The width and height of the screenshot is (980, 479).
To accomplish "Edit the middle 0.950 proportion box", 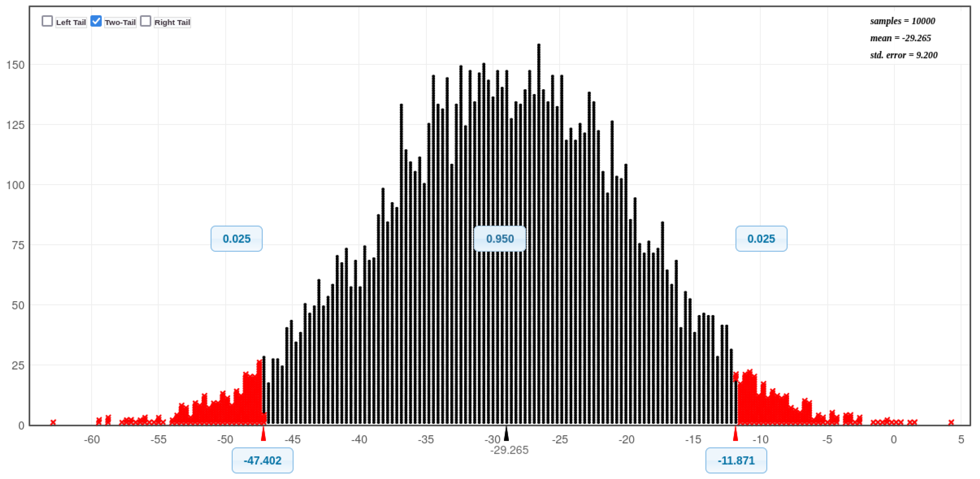I will click(x=499, y=239).
